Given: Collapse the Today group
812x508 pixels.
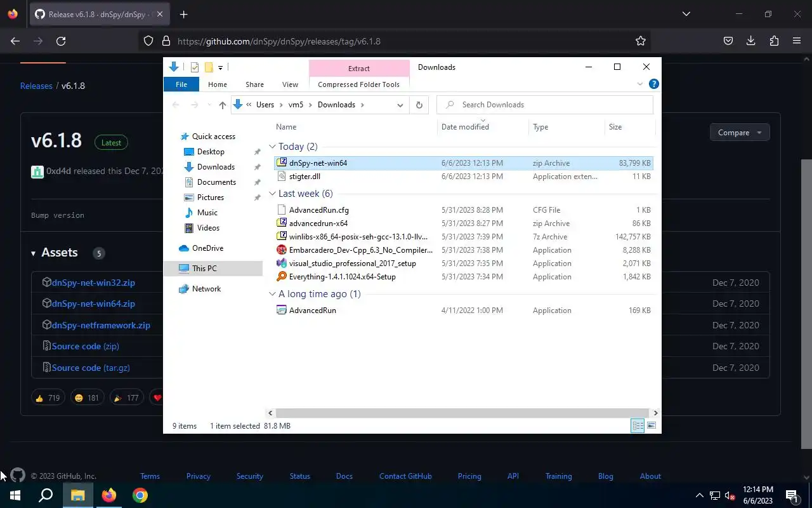Looking at the screenshot, I should coord(272,147).
